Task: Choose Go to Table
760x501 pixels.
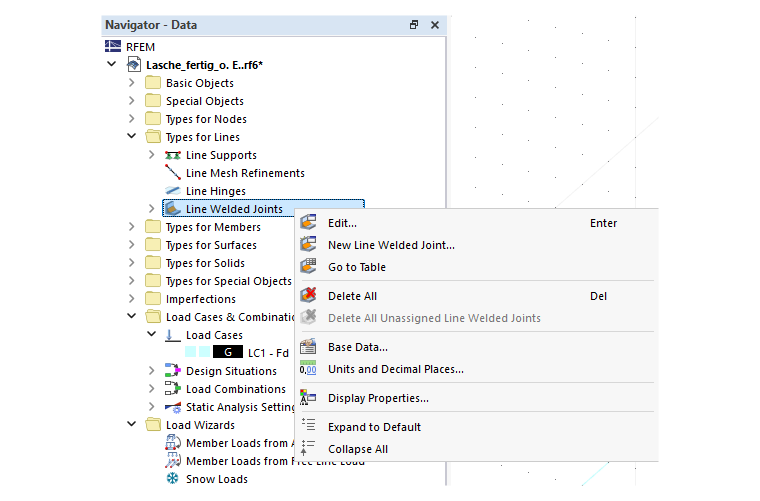Action: tap(357, 267)
